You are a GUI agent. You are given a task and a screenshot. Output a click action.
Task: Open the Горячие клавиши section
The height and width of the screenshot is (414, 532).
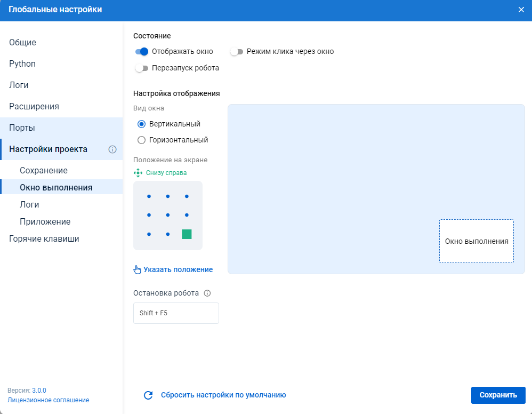tap(44, 239)
